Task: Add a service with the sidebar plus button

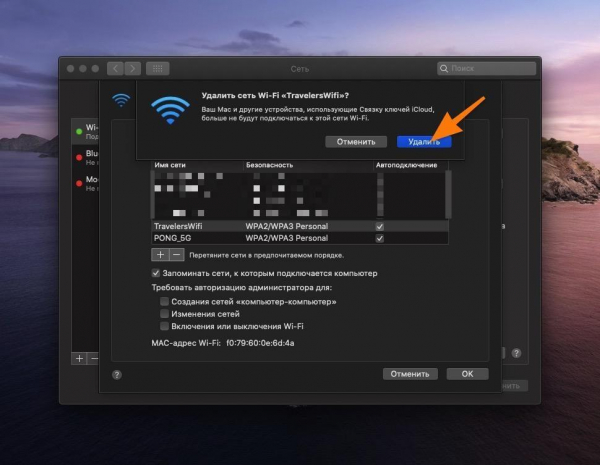Action: 79,359
